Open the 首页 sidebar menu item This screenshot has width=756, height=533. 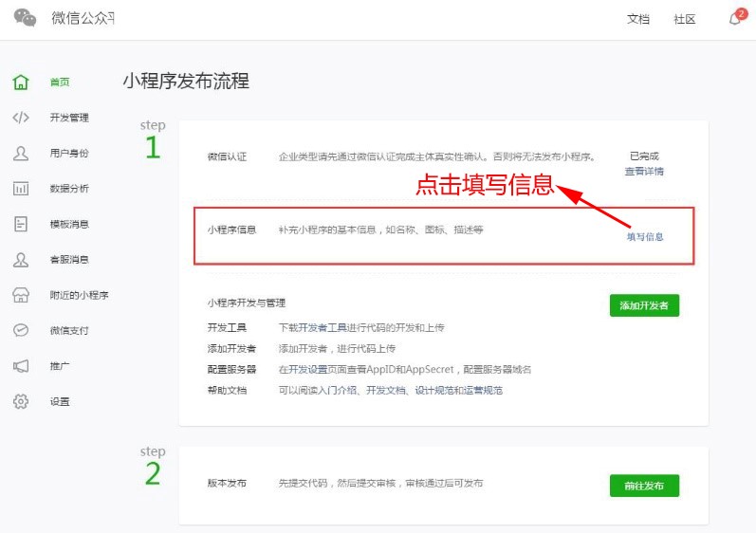point(60,82)
